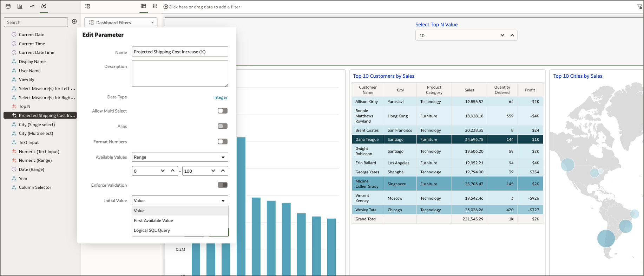Open the Properties sliders icon

155,6
